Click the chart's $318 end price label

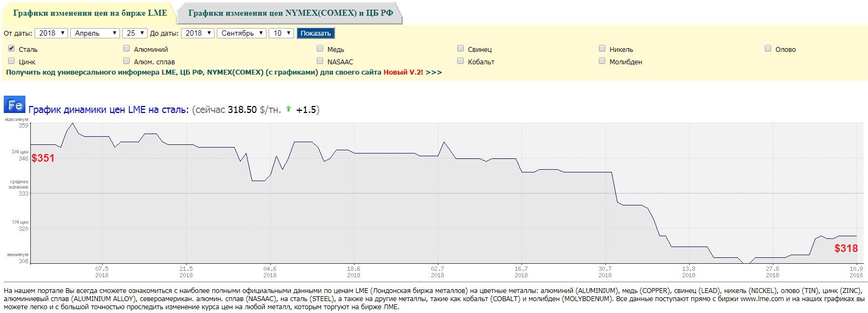(x=846, y=248)
